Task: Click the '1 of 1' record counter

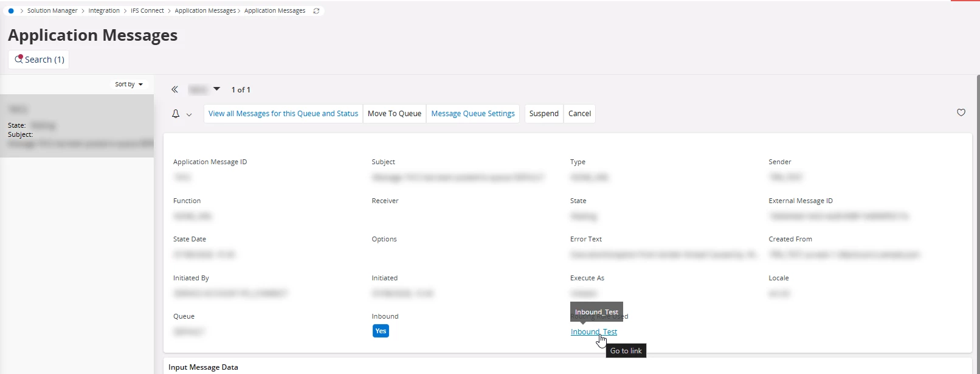Action: 241,90
